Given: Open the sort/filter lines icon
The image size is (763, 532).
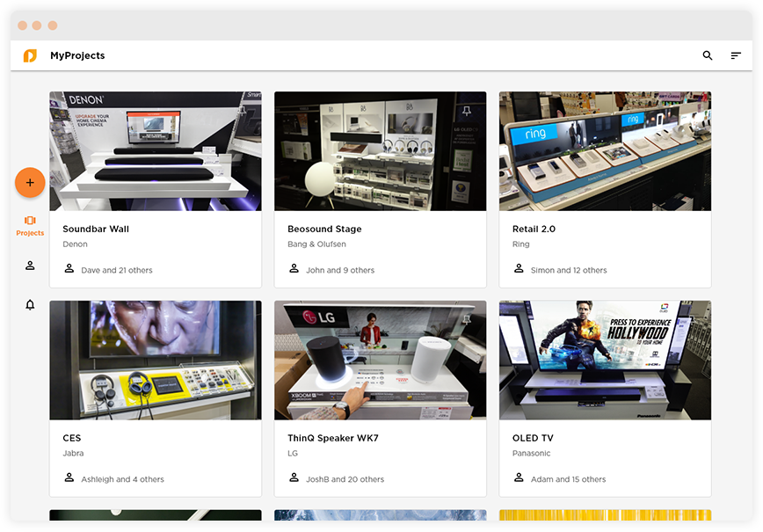Looking at the screenshot, I should [736, 55].
